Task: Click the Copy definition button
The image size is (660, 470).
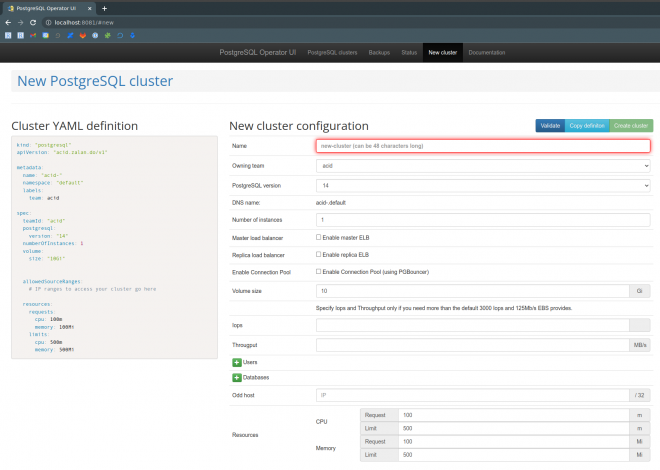Action: pyautogui.click(x=587, y=125)
